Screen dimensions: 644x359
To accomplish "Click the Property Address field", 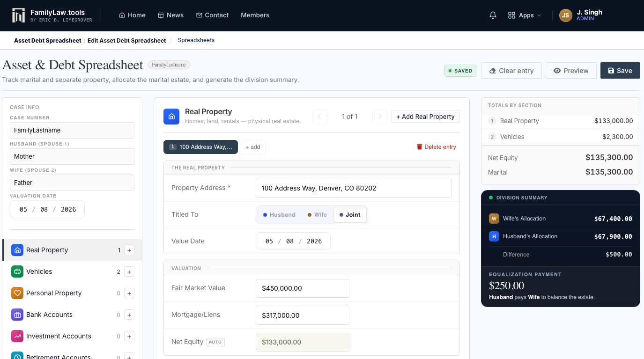I will click(354, 188).
